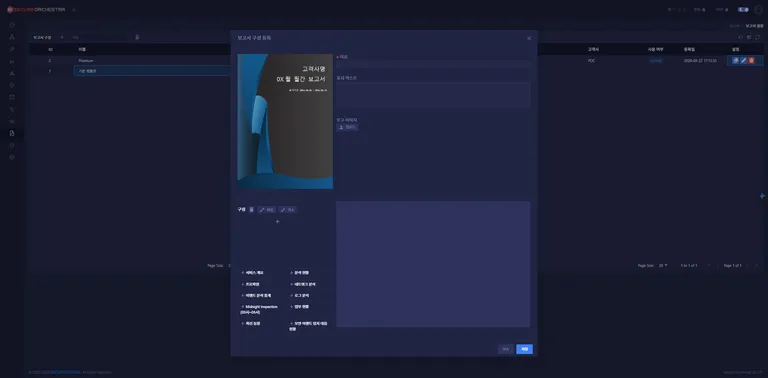
Task: Click the required name input field in dialog
Action: click(x=433, y=64)
